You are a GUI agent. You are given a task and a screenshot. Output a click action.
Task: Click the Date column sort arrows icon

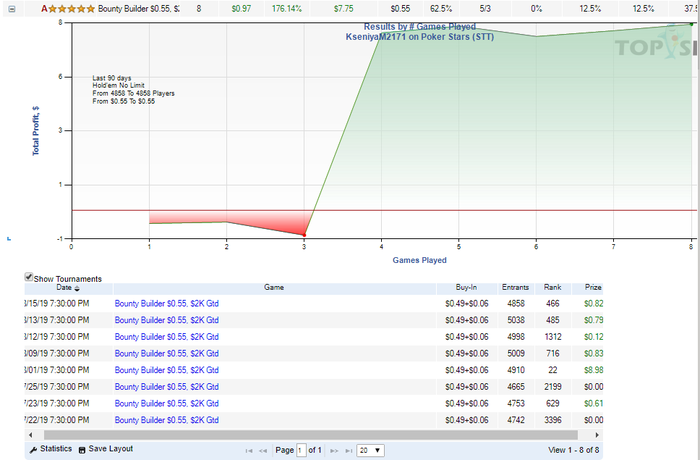(x=77, y=289)
